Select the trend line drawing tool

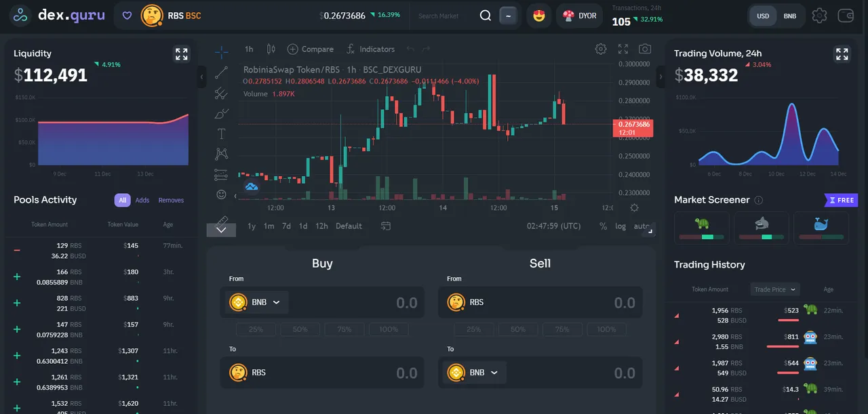(x=221, y=73)
